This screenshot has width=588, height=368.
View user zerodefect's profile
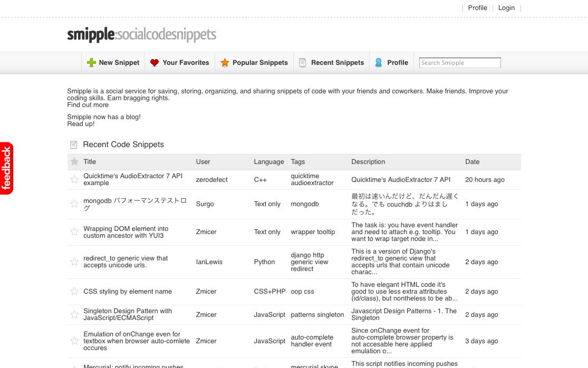(211, 180)
